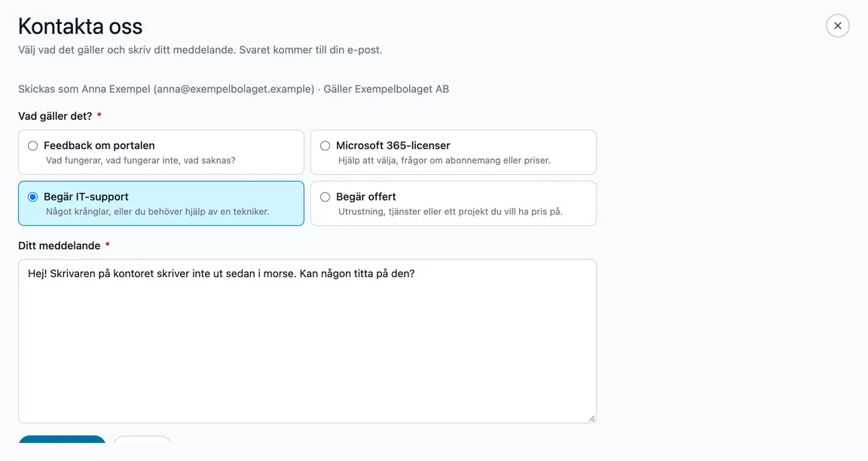Click the textarea resize handle
Screen dimensions: 868x461
tap(591, 418)
